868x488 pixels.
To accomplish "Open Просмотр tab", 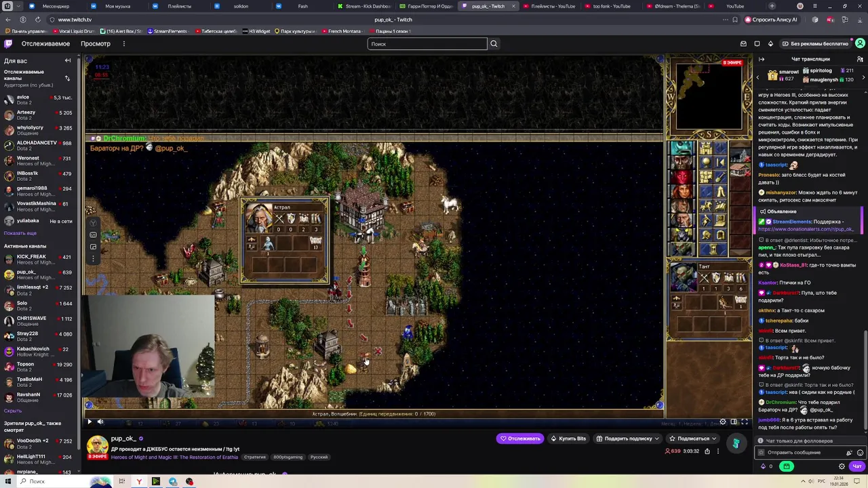I will tap(96, 43).
